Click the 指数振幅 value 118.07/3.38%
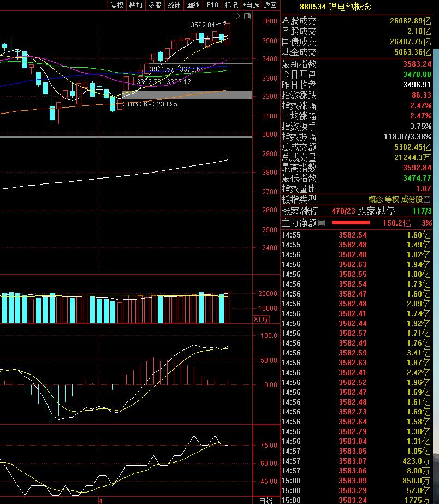This screenshot has height=504, width=439. pyautogui.click(x=407, y=137)
